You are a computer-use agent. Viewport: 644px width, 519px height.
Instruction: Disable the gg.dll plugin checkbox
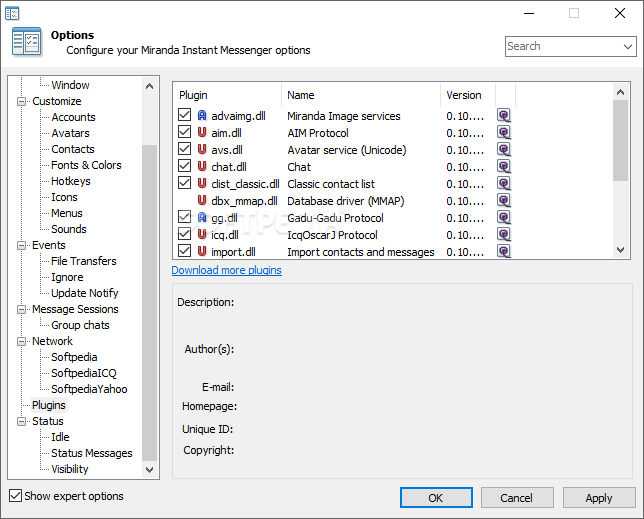[184, 216]
